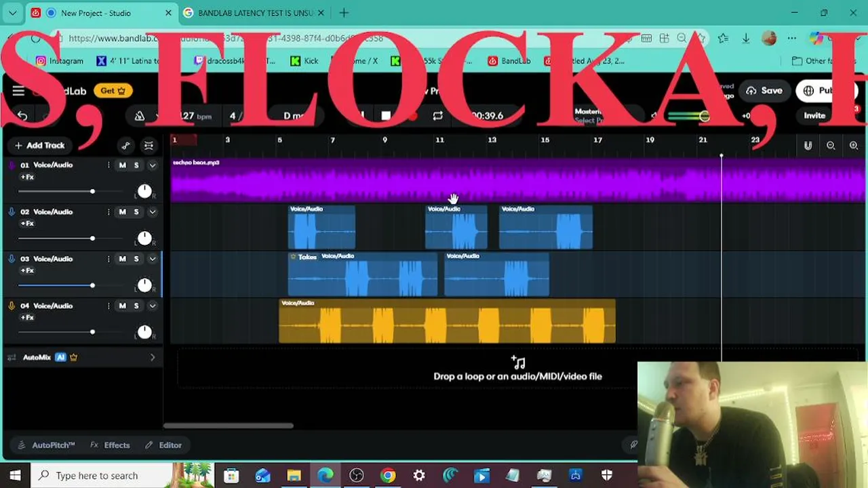Switch to the BANDLAB LATENCY TEST tab

click(256, 13)
